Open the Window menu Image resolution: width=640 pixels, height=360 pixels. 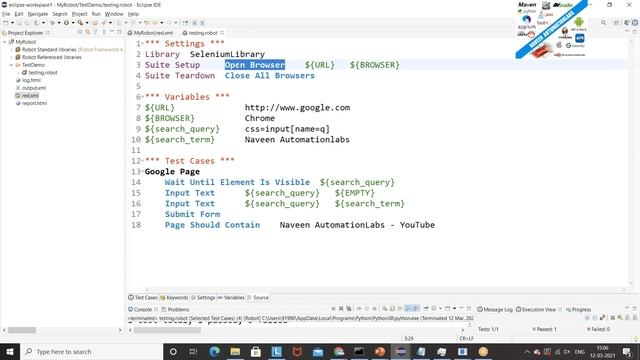(114, 14)
